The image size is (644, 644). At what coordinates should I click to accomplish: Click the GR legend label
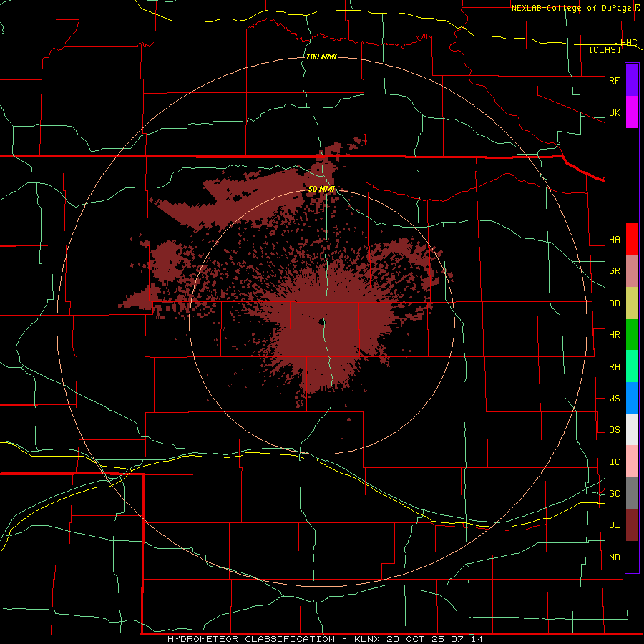click(x=614, y=271)
